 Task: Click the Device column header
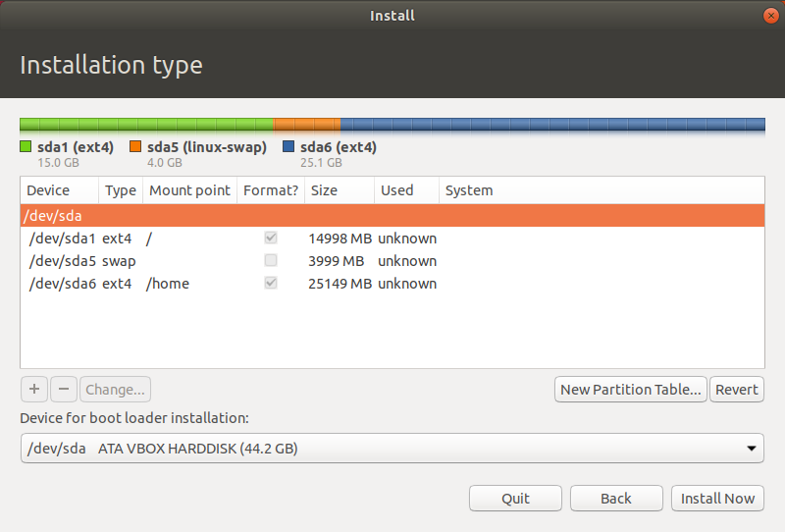[x=60, y=190]
